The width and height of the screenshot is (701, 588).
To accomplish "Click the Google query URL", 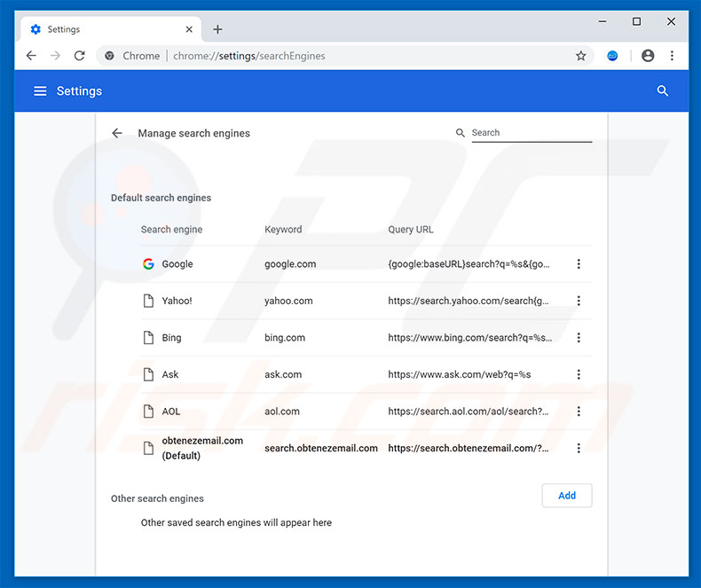I will pos(469,264).
